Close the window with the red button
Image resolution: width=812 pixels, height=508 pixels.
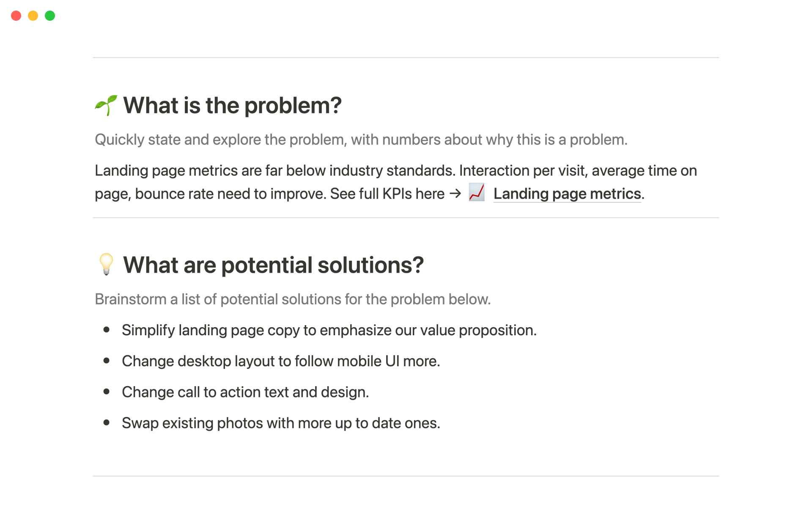pyautogui.click(x=16, y=16)
